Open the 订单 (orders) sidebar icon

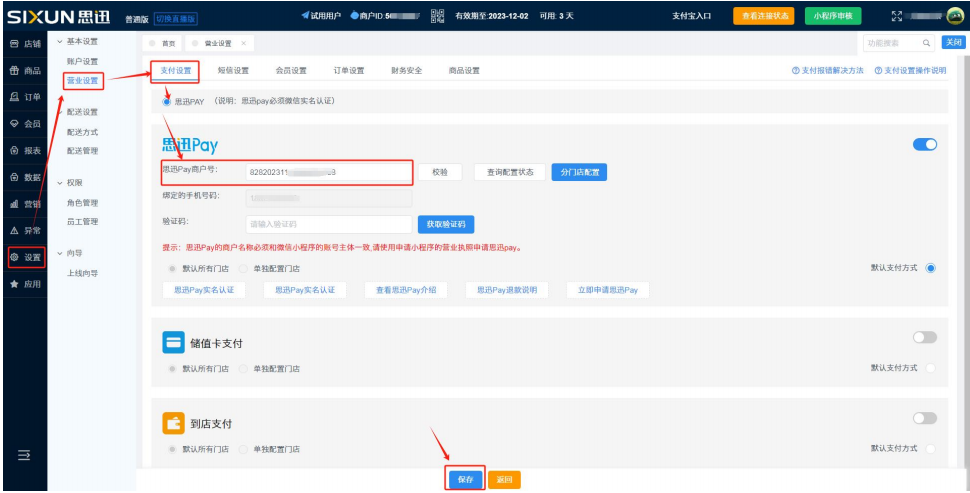[15, 97]
